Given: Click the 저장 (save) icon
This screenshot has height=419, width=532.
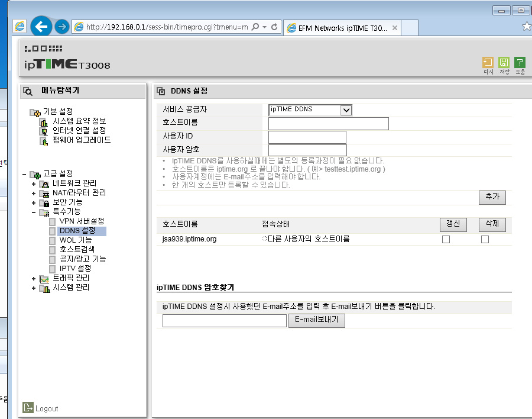Looking at the screenshot, I should [504, 63].
